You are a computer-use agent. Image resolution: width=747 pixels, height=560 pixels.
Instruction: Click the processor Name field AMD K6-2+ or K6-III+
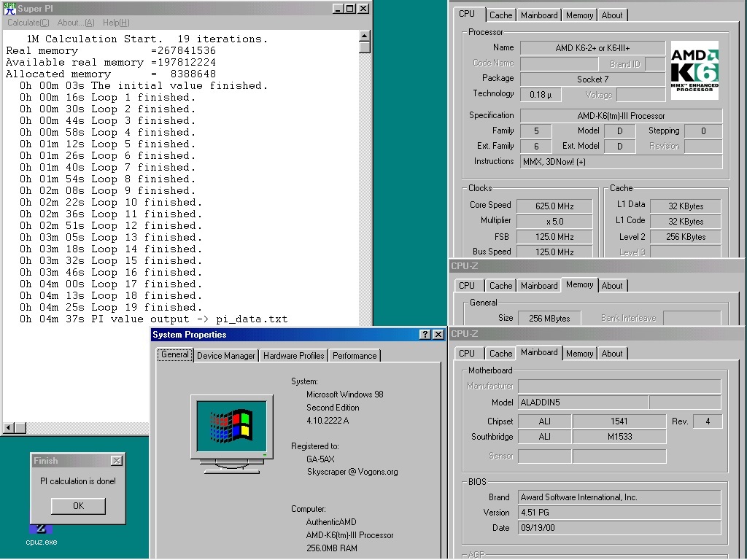[592, 48]
